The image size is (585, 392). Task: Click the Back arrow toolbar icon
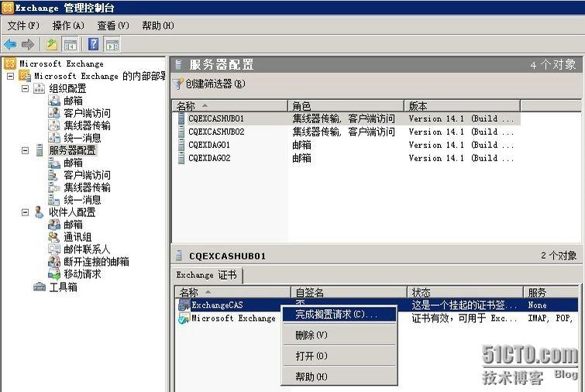pyautogui.click(x=10, y=45)
